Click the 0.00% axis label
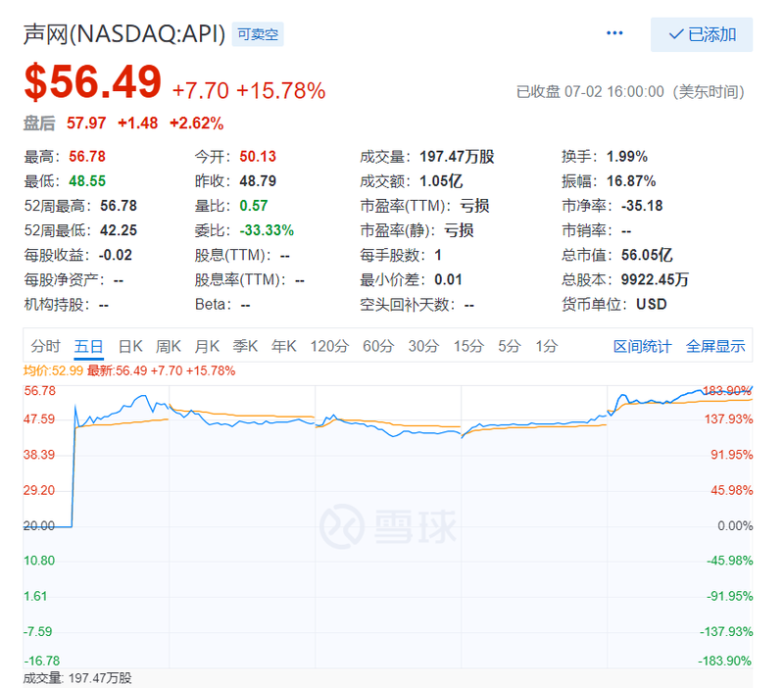Screen dimensions: 784x688 point(735,526)
